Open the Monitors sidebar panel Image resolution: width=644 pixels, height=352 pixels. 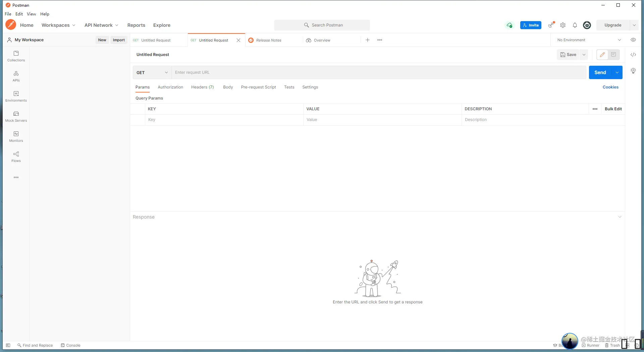16,137
